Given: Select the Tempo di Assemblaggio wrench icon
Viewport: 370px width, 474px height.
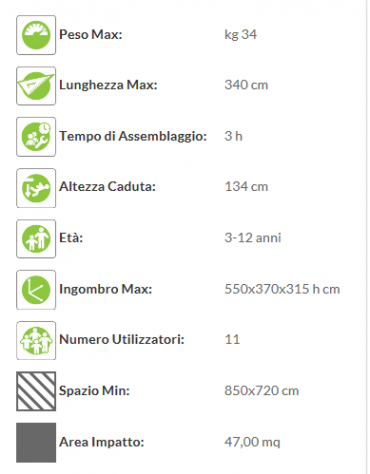Looking at the screenshot, I should [x=36, y=137].
